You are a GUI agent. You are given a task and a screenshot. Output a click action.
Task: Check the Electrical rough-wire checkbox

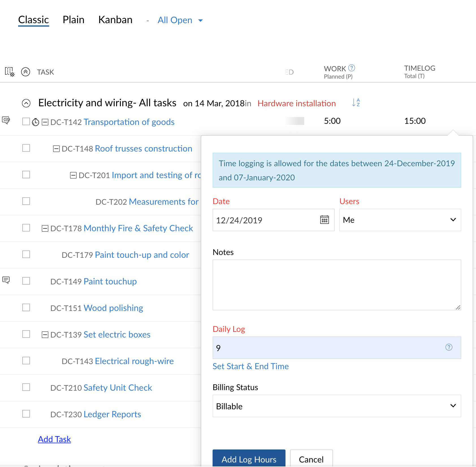pos(26,361)
